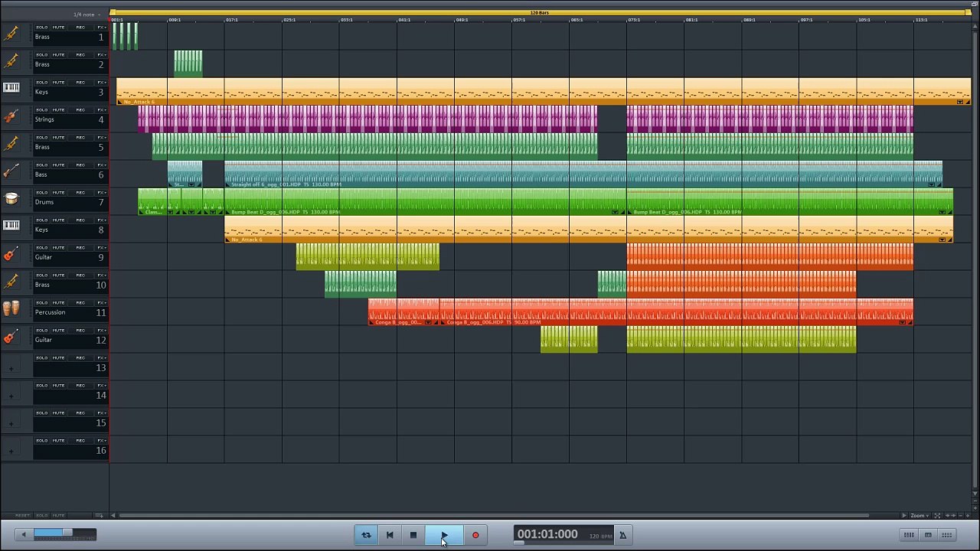Solo Brass track 1
Image resolution: width=980 pixels, height=551 pixels.
tap(42, 28)
